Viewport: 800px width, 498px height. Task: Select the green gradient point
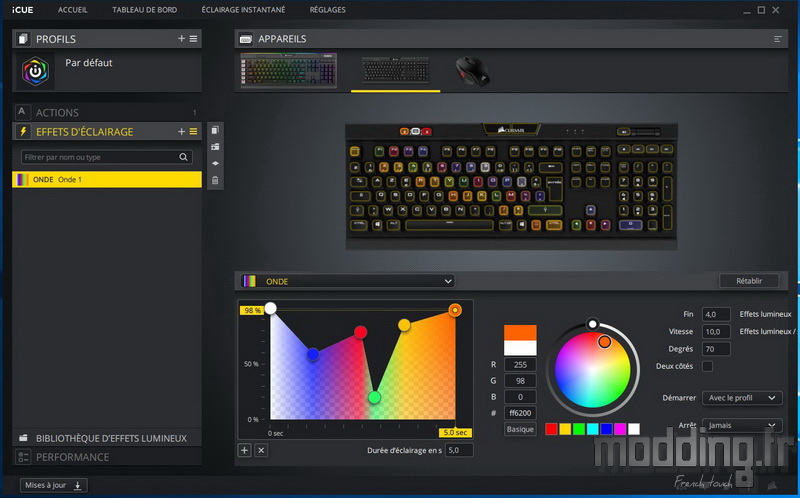coord(374,397)
